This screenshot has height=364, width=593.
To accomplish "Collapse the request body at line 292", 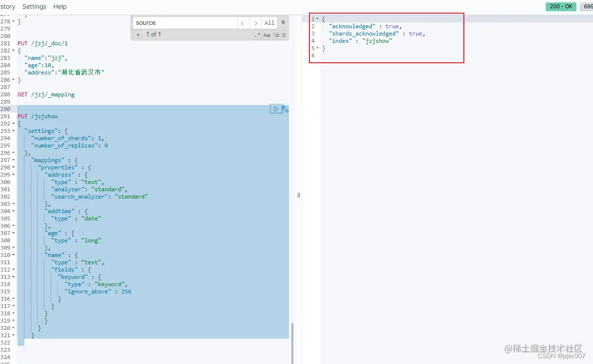I will click(14, 124).
